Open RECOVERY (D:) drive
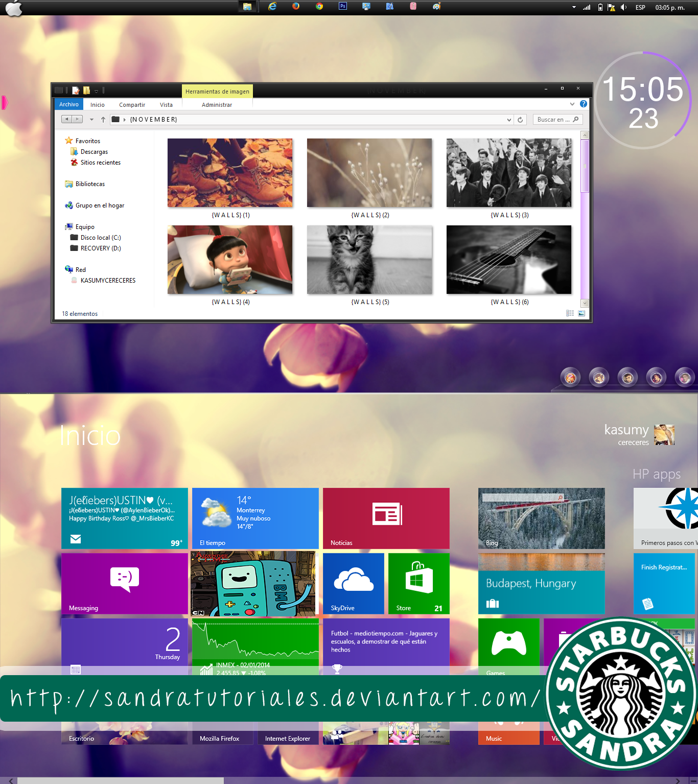The height and width of the screenshot is (784, 698). pyautogui.click(x=100, y=248)
